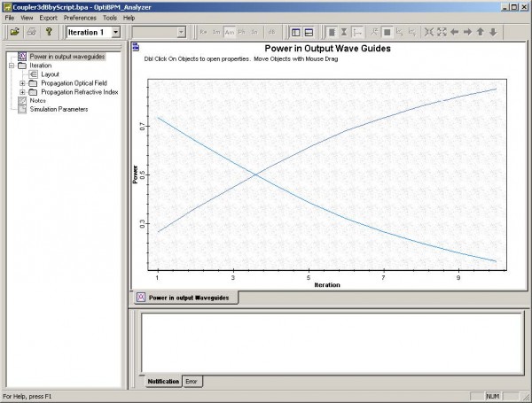532x403 pixels.
Task: Click the Iteration x-axis label
Action: point(327,285)
